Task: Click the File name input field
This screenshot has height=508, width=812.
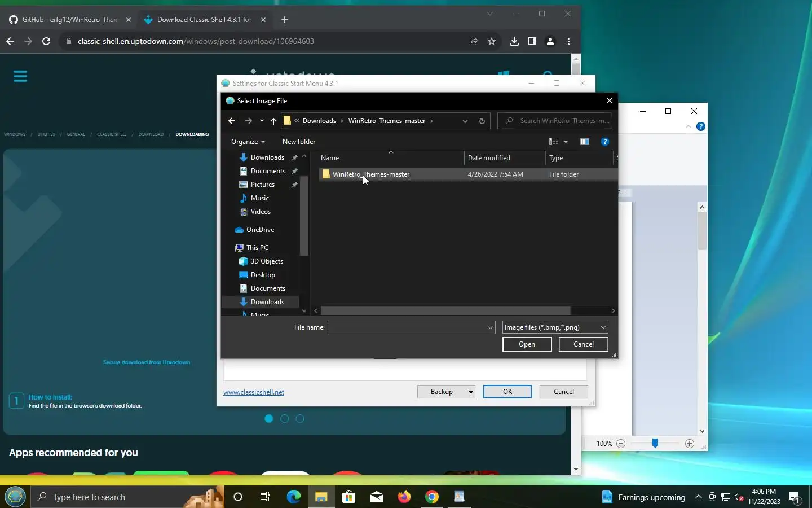Action: (x=407, y=327)
